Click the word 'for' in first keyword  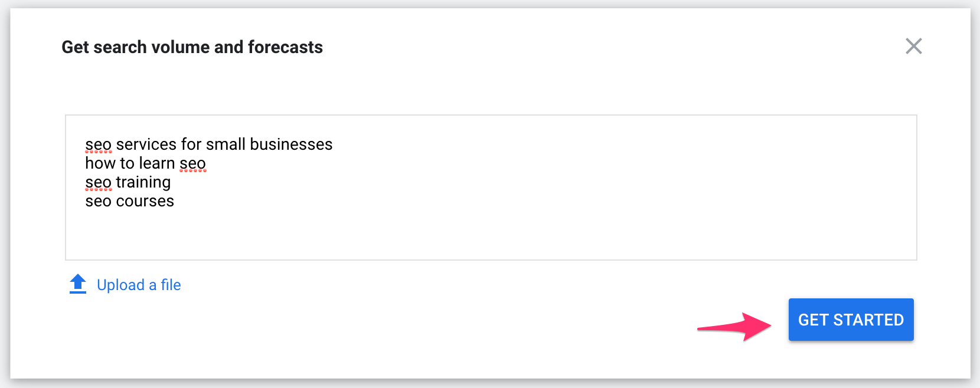click(x=191, y=144)
